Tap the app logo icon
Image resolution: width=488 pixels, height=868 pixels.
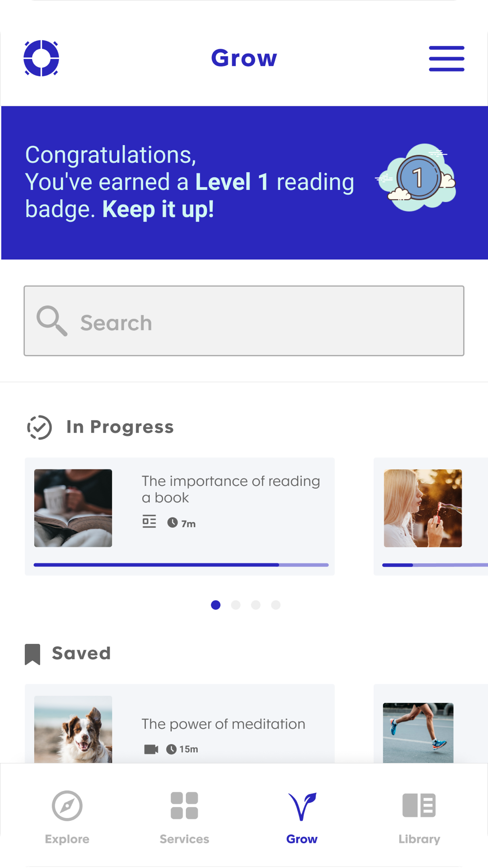tap(41, 58)
